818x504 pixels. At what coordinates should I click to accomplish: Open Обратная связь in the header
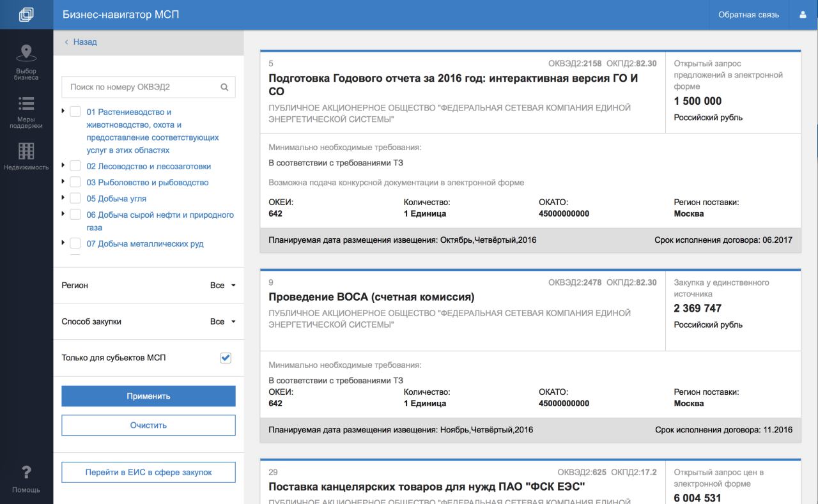[748, 15]
